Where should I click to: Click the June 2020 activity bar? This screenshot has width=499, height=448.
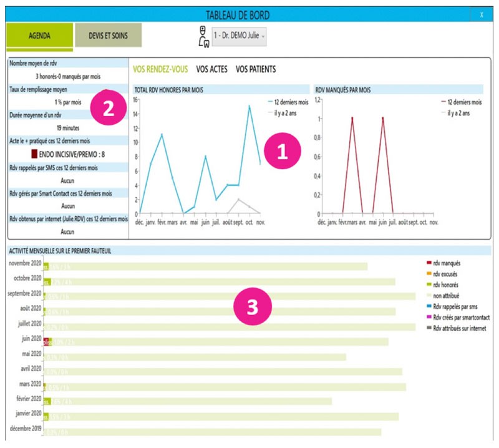(215, 341)
